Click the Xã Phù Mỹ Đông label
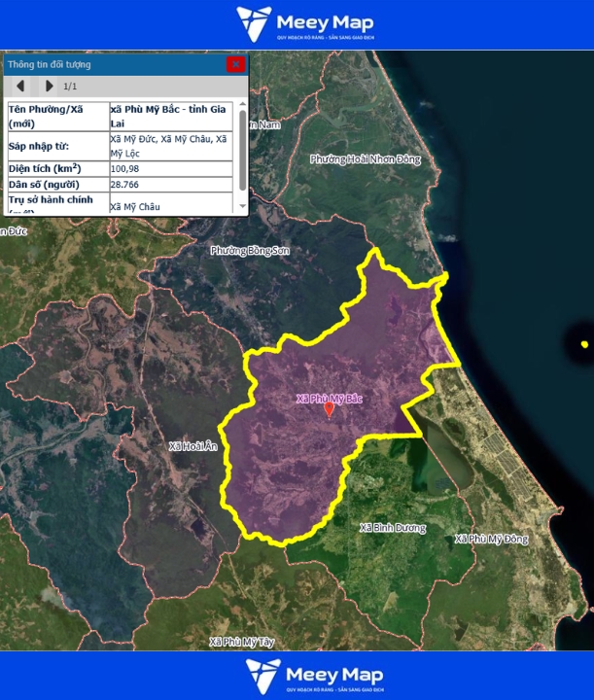This screenshot has height=700, width=594. pos(490,539)
